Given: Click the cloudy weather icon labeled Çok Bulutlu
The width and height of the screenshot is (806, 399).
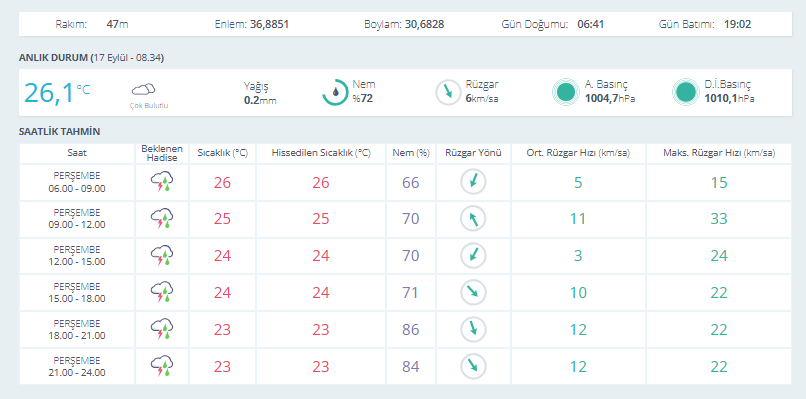Looking at the screenshot, I should (x=143, y=89).
